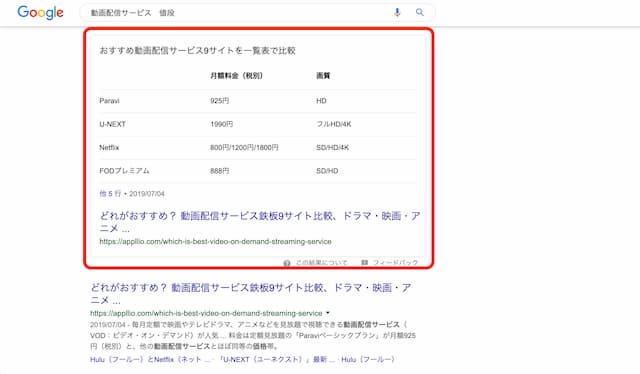The height and width of the screenshot is (374, 640).
Task: Select the U-NEXT row name
Action: [112, 124]
